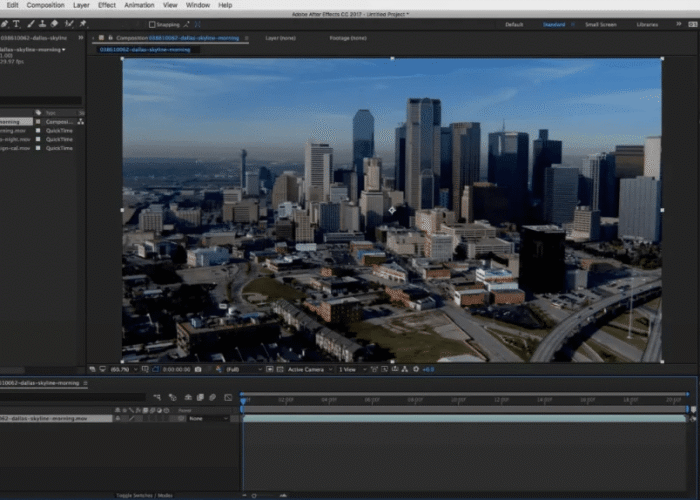The image size is (700, 500).
Task: Open the dallas-skyline-morning dropdown in the Project panel
Action: tap(64, 50)
